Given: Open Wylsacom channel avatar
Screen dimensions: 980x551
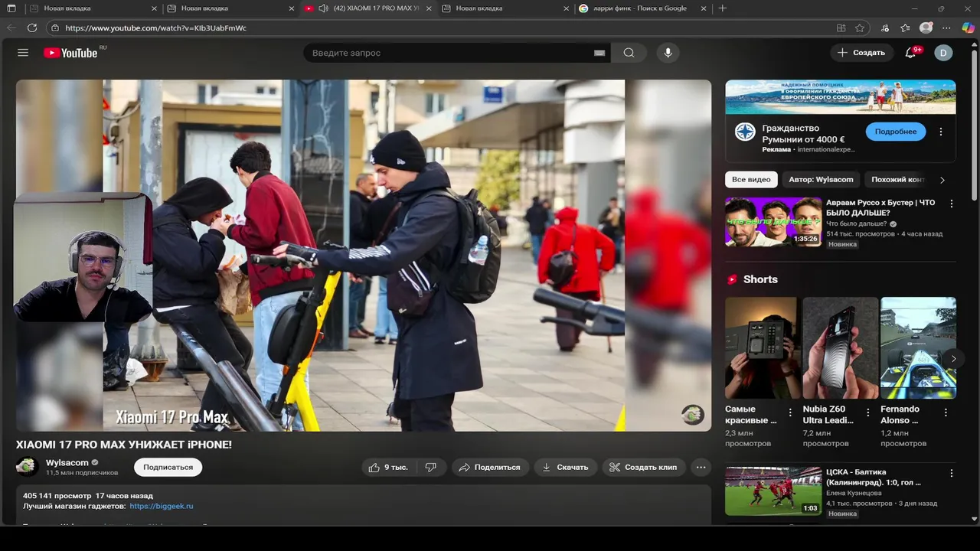Looking at the screenshot, I should click(28, 467).
